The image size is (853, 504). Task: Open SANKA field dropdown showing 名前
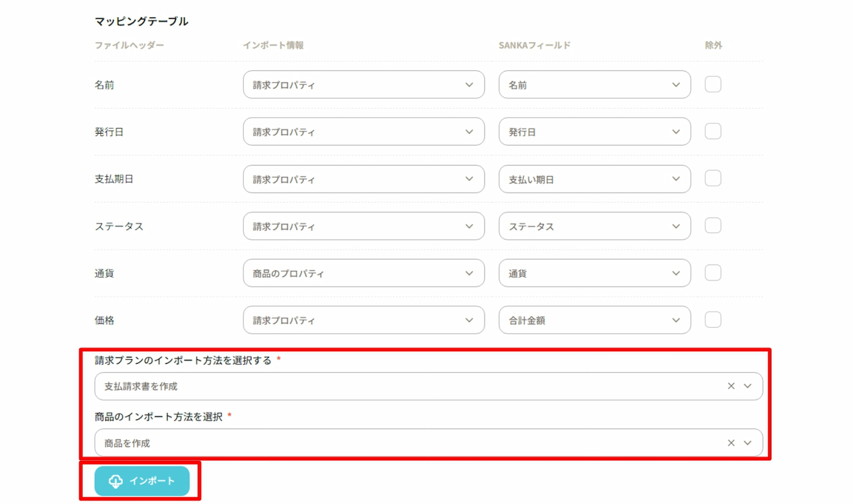[594, 85]
